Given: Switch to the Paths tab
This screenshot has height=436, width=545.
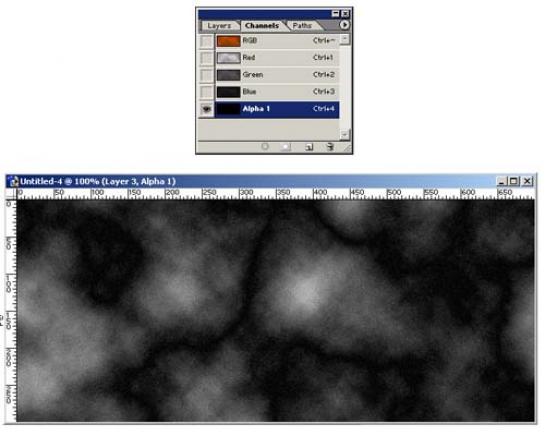Looking at the screenshot, I should coord(302,26).
